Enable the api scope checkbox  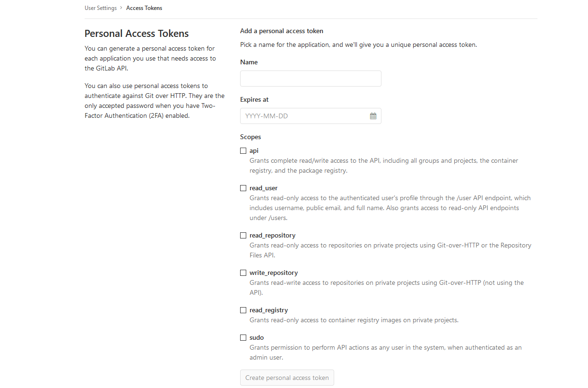click(243, 150)
